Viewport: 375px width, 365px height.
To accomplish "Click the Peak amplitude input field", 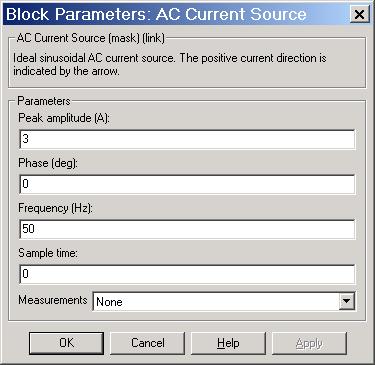I will [x=187, y=139].
